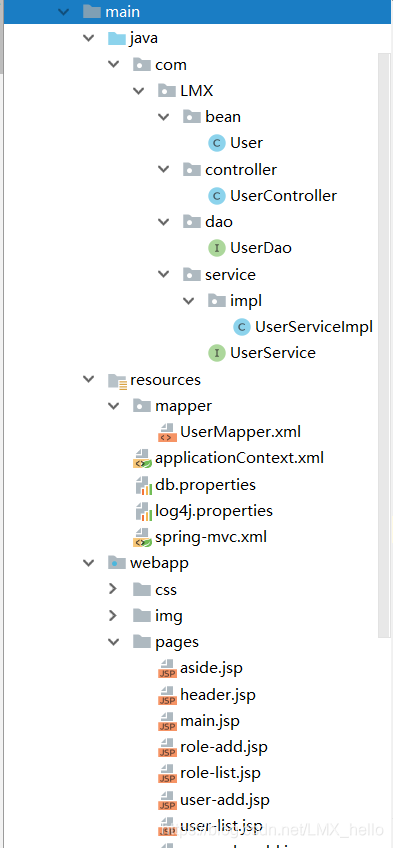
Task: Click the log4j.properties file icon
Action: 143,511
